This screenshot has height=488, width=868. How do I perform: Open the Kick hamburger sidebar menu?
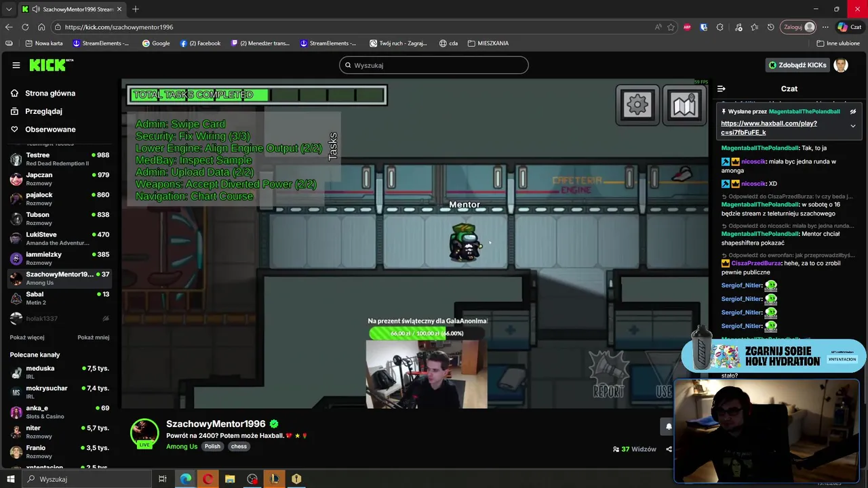pos(16,65)
